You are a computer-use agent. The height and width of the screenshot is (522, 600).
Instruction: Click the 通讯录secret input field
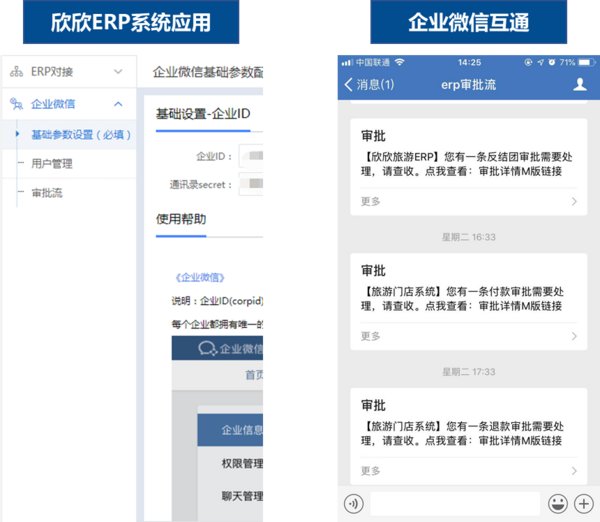(x=251, y=184)
